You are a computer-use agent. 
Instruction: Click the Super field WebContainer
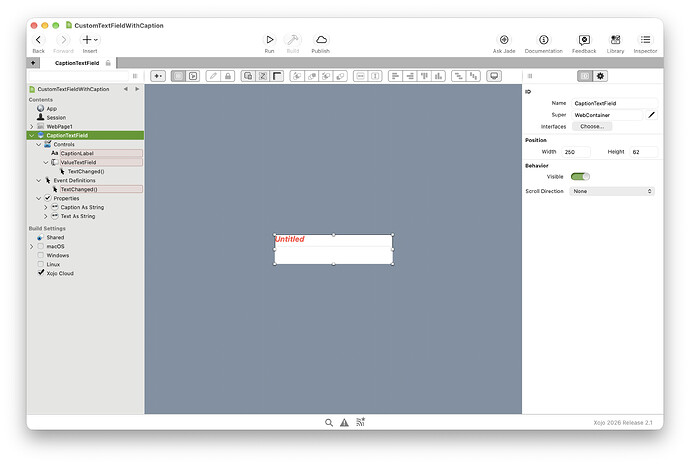[607, 115]
